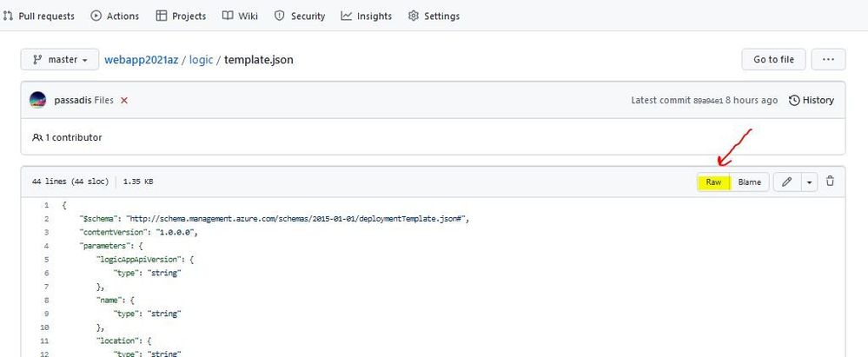View file History
868x357 pixels.
(x=812, y=100)
